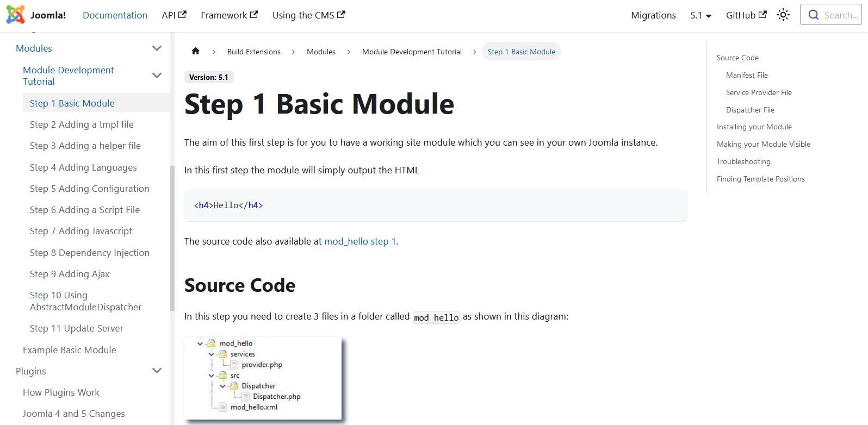868x425 pixels.
Task: Open Step 3 Adding a helper file
Action: pos(85,146)
